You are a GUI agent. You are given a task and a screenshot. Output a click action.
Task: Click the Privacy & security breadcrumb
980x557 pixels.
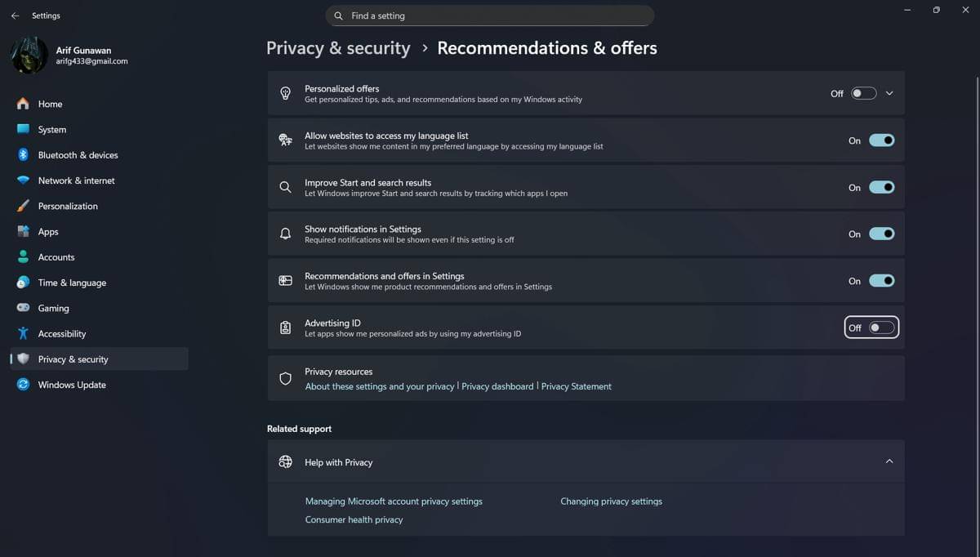(x=338, y=48)
